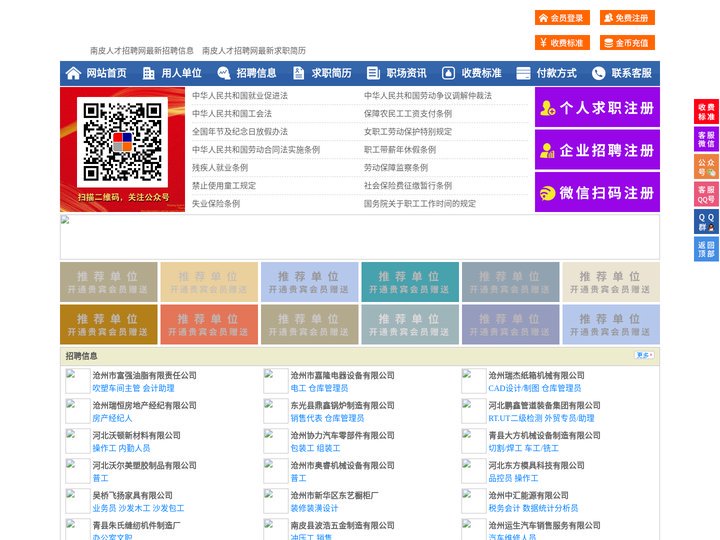
Task: Open job link CAD设计/制图
Action: click(x=514, y=388)
